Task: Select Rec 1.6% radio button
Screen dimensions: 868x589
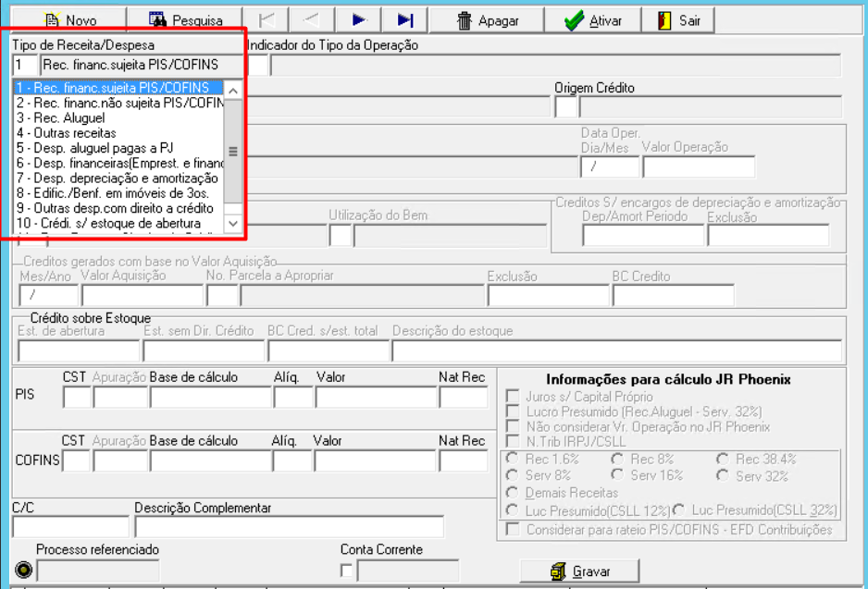Action: tap(512, 459)
